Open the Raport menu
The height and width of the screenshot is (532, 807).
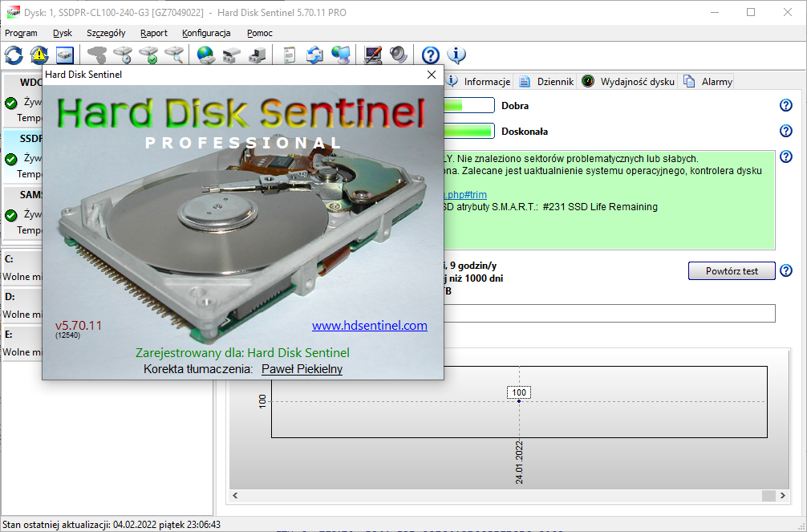pos(154,33)
